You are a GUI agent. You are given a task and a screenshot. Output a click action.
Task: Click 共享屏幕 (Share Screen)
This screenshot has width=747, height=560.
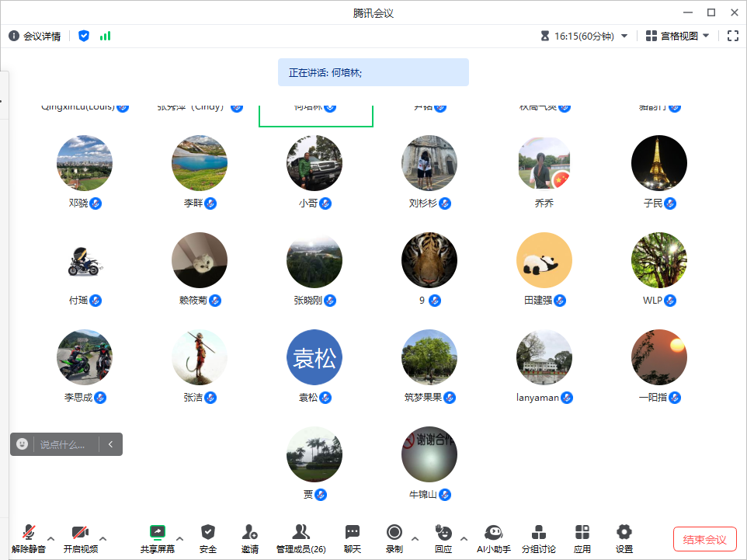pyautogui.click(x=158, y=537)
